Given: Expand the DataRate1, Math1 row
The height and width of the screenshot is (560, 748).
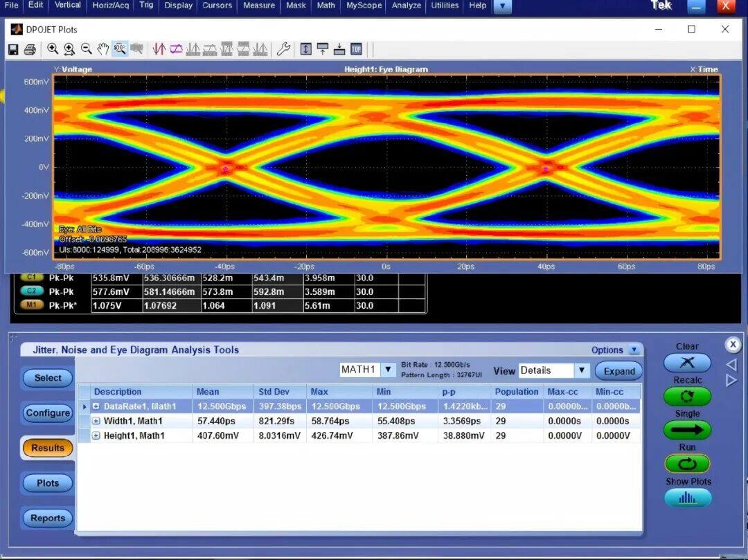Looking at the screenshot, I should coord(96,406).
